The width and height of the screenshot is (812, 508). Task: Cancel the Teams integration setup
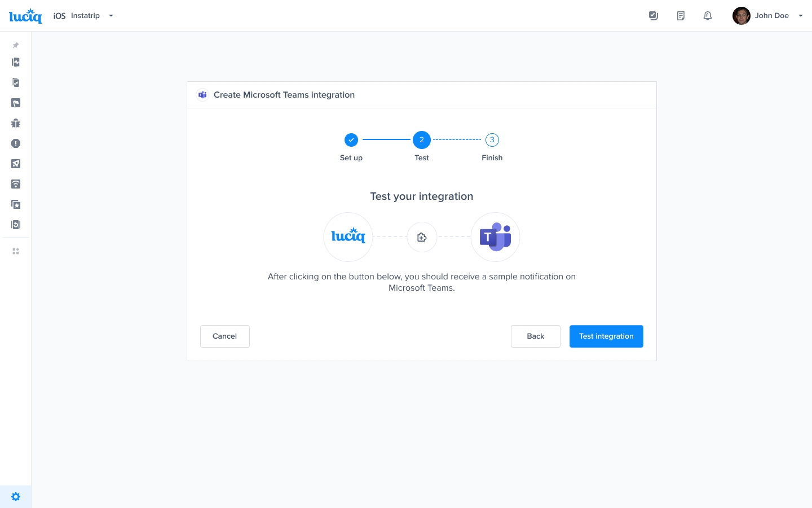coord(224,336)
